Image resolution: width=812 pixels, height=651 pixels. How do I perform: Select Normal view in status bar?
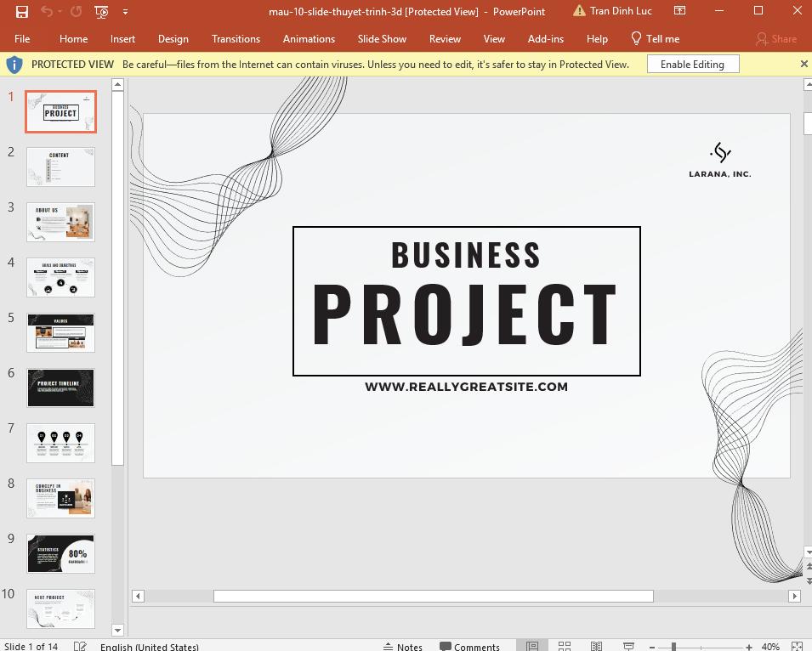532,646
